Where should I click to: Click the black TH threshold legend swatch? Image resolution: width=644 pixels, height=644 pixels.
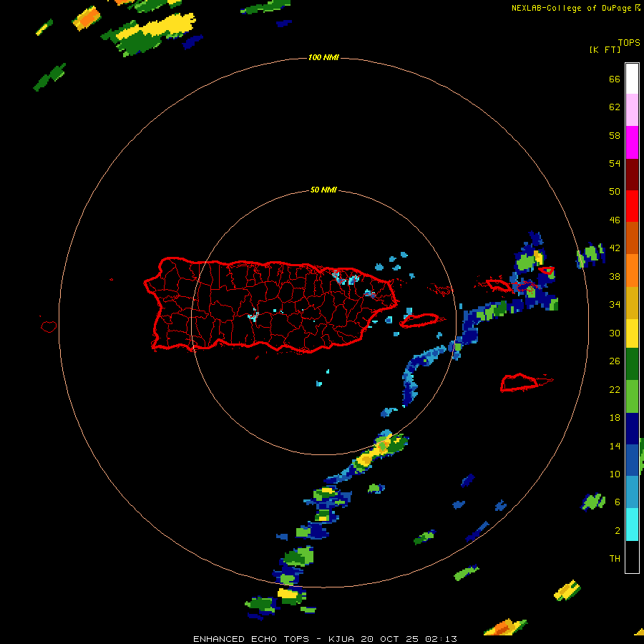(x=632, y=557)
